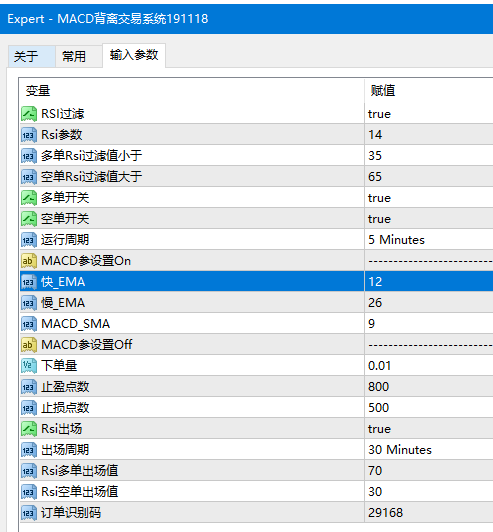Toggle the Rsi出场 true value
493x532 pixels.
tap(429, 429)
